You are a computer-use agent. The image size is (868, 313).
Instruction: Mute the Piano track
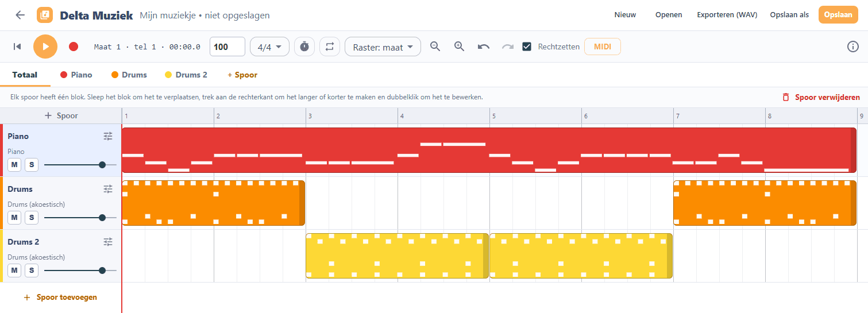tap(14, 165)
